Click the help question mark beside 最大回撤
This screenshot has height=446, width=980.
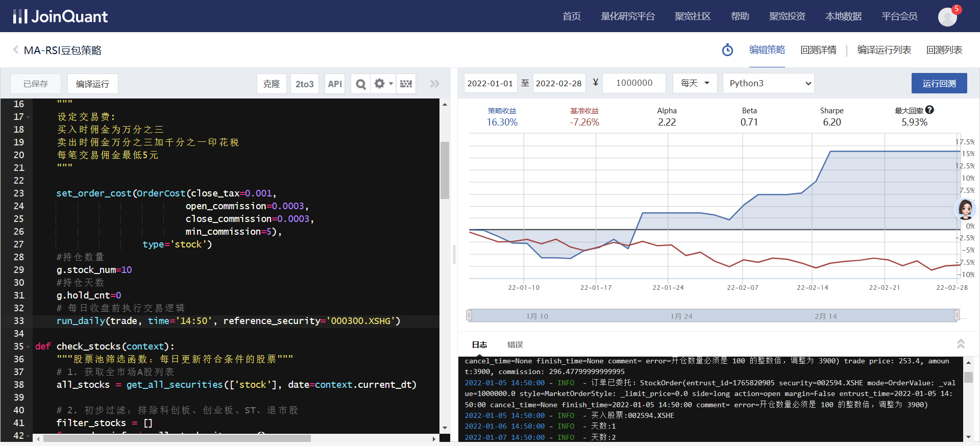929,110
